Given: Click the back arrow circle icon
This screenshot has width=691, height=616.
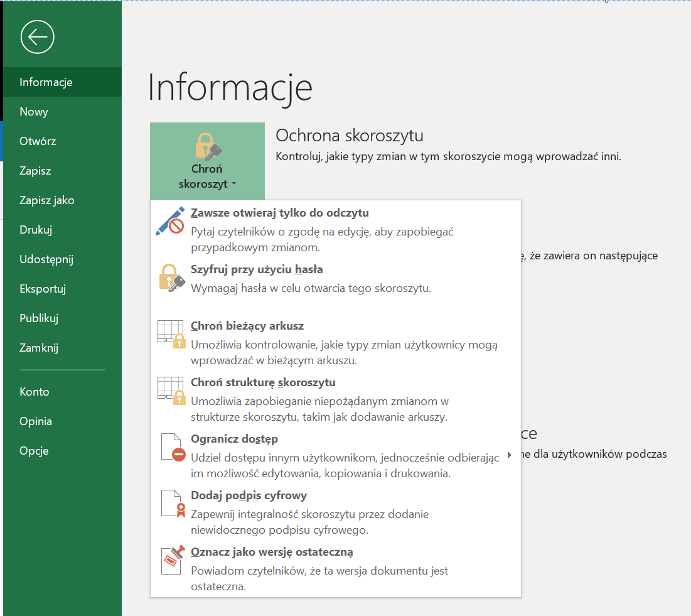Looking at the screenshot, I should 38,37.
